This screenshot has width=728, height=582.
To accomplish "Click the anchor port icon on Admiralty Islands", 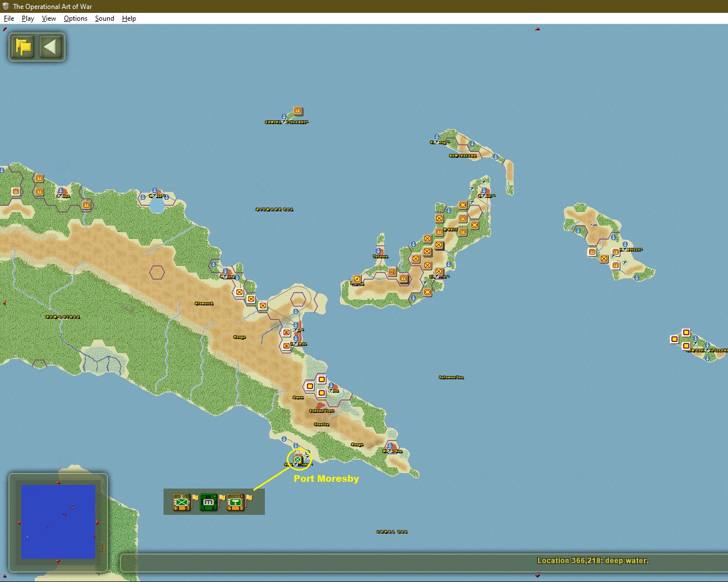I will tap(284, 117).
